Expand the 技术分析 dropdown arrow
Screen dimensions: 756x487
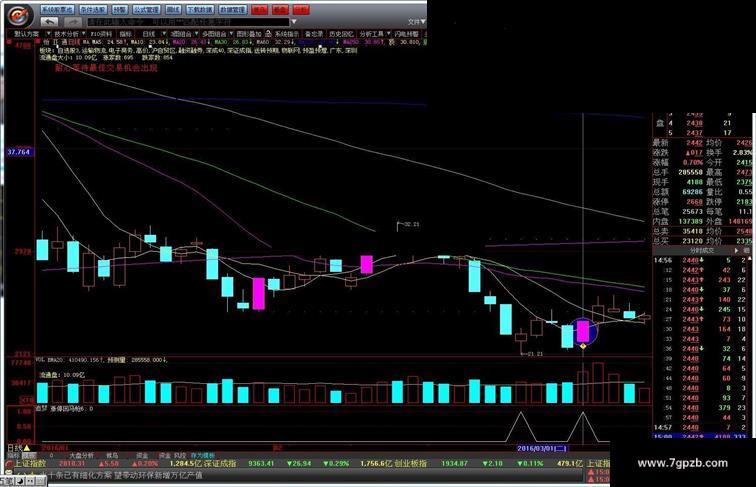point(84,34)
